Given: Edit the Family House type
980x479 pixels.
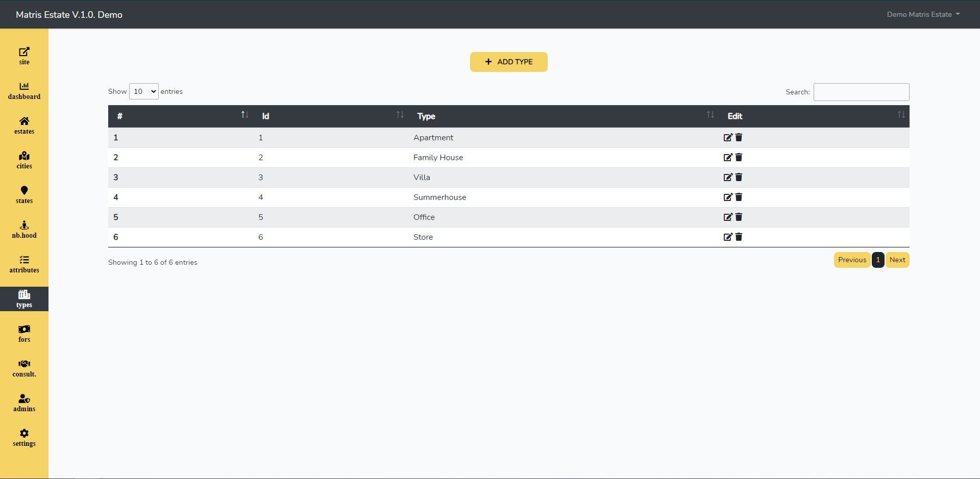Looking at the screenshot, I should pyautogui.click(x=728, y=157).
